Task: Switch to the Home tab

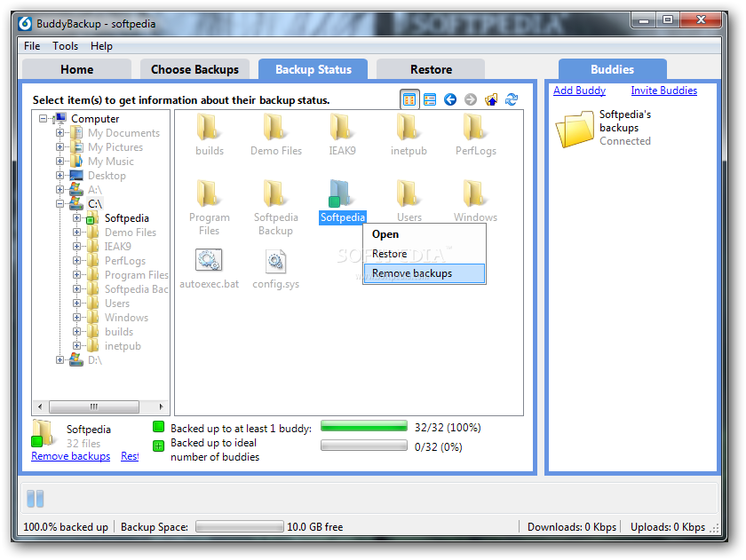Action: click(76, 69)
